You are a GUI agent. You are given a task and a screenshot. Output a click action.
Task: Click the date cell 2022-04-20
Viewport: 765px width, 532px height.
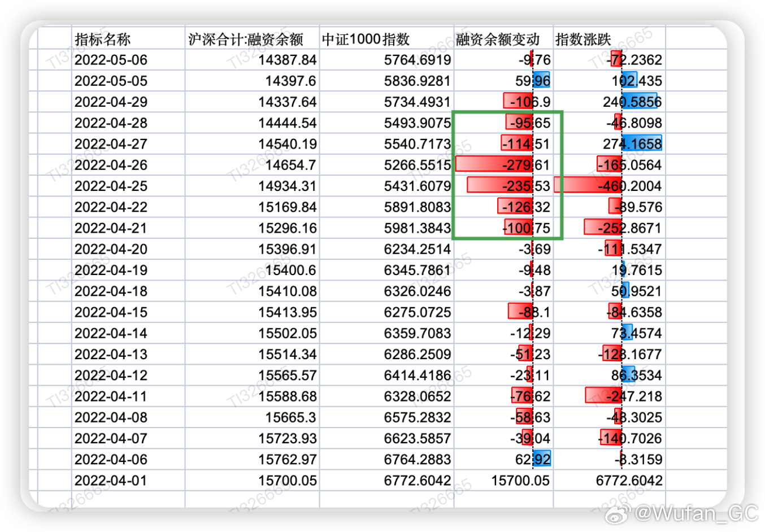[x=128, y=249]
